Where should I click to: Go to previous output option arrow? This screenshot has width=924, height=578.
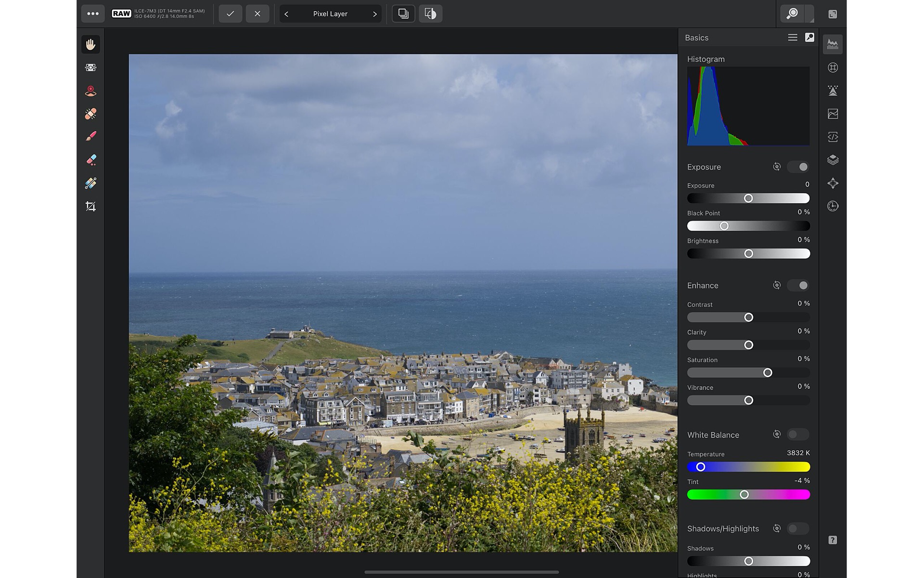(x=286, y=14)
